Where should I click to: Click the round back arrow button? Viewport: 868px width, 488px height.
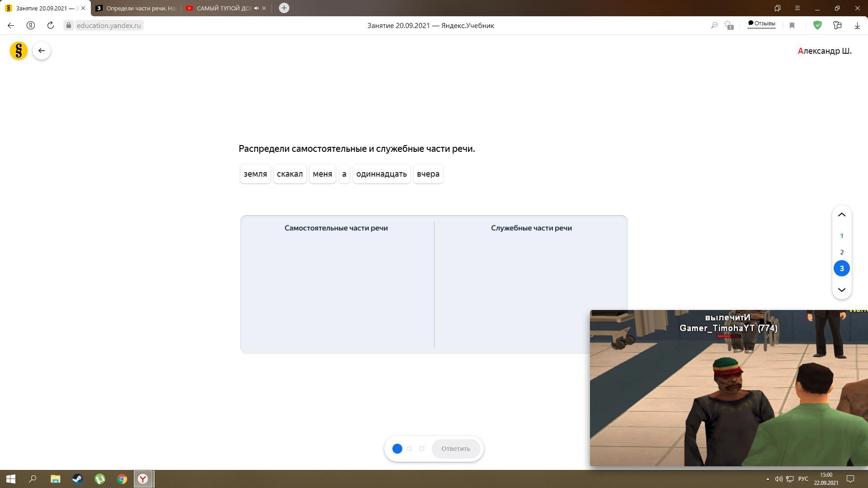[42, 51]
